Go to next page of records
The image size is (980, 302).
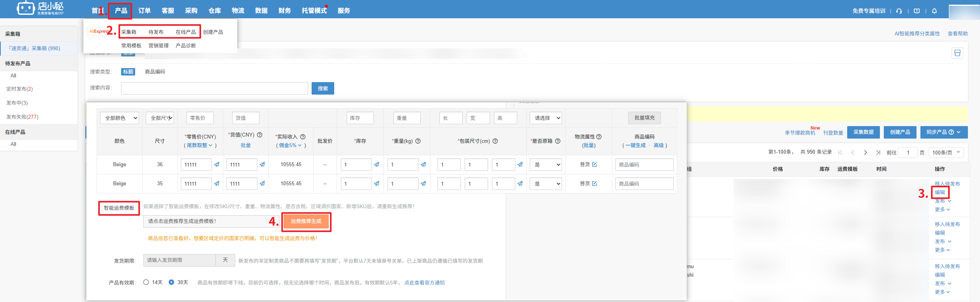click(865, 153)
